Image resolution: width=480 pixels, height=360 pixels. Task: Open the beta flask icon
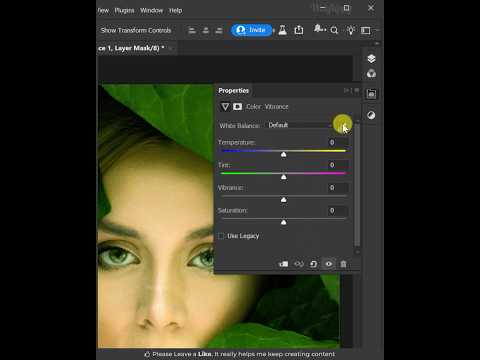pos(283,30)
